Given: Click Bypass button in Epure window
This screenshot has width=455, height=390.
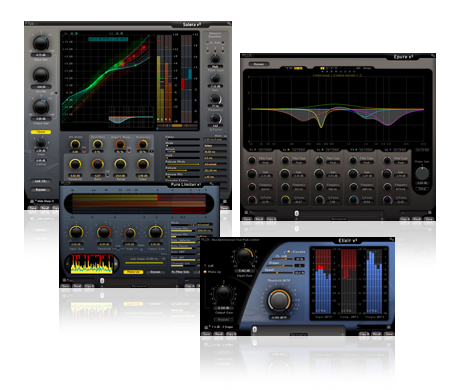Looking at the screenshot, I should pyautogui.click(x=259, y=64).
